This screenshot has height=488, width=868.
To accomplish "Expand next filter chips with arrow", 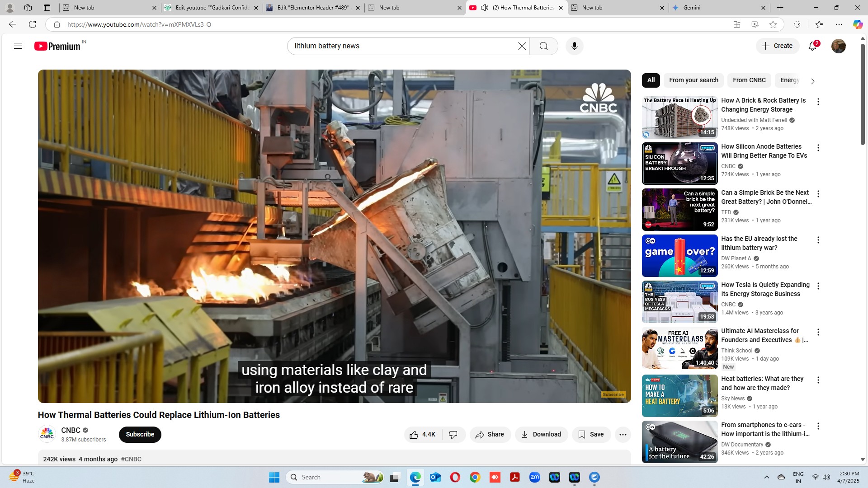I will pyautogui.click(x=812, y=81).
